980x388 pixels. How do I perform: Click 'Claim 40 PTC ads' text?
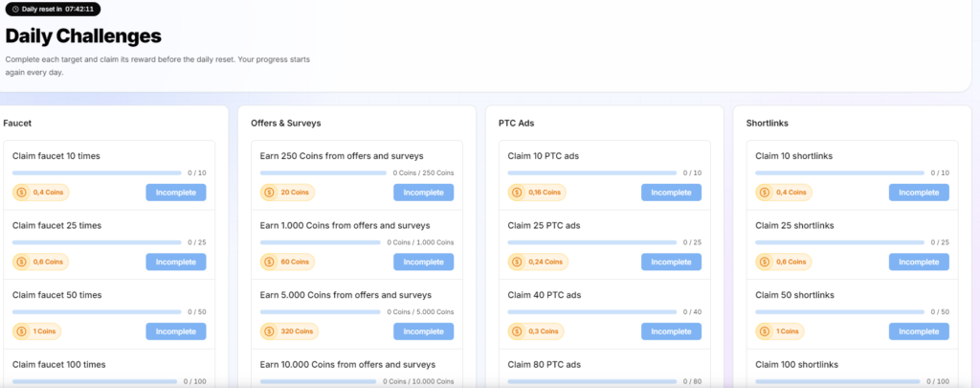coord(544,295)
